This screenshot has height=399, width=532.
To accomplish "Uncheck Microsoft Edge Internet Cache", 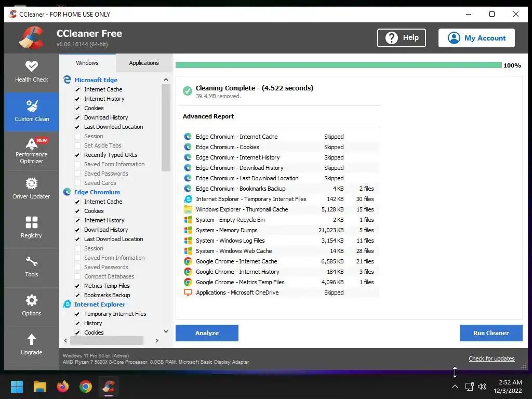I will [x=77, y=89].
